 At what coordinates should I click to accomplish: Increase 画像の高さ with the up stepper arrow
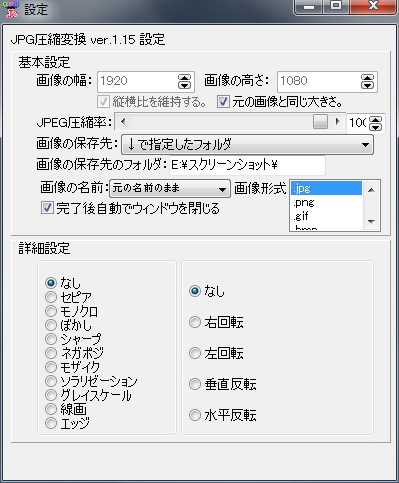tap(367, 78)
